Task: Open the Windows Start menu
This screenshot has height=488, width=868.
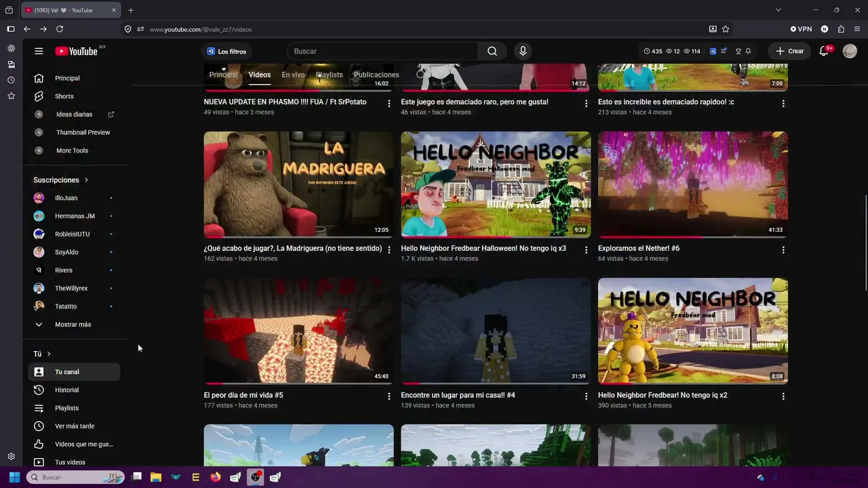Action: (x=14, y=477)
